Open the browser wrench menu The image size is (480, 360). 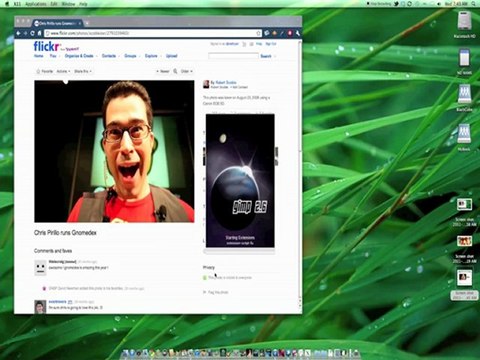tap(297, 33)
